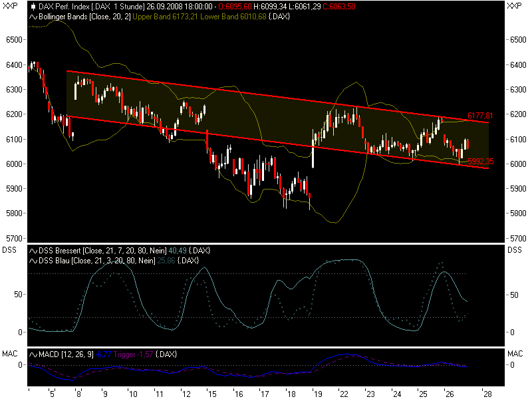The image size is (532, 399).
Task: Click the Lower Band 6010,68 value
Action: point(233,17)
